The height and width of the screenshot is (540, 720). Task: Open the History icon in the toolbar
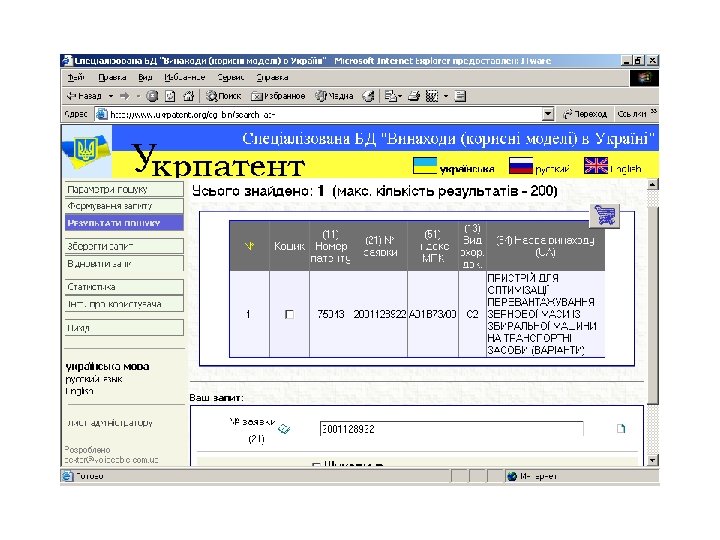click(368, 96)
